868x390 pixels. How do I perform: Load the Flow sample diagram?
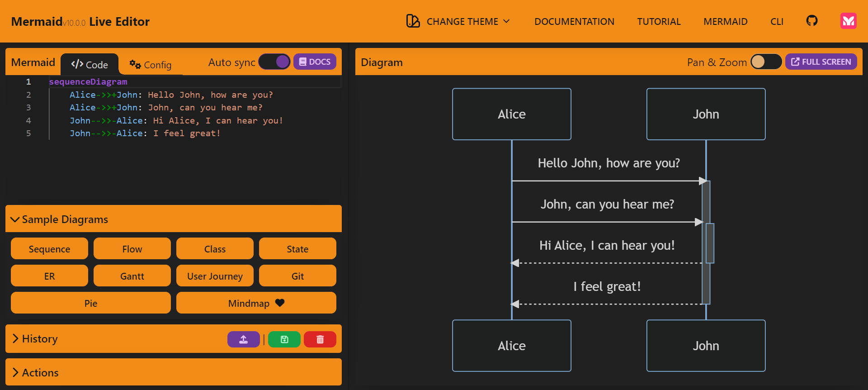132,248
